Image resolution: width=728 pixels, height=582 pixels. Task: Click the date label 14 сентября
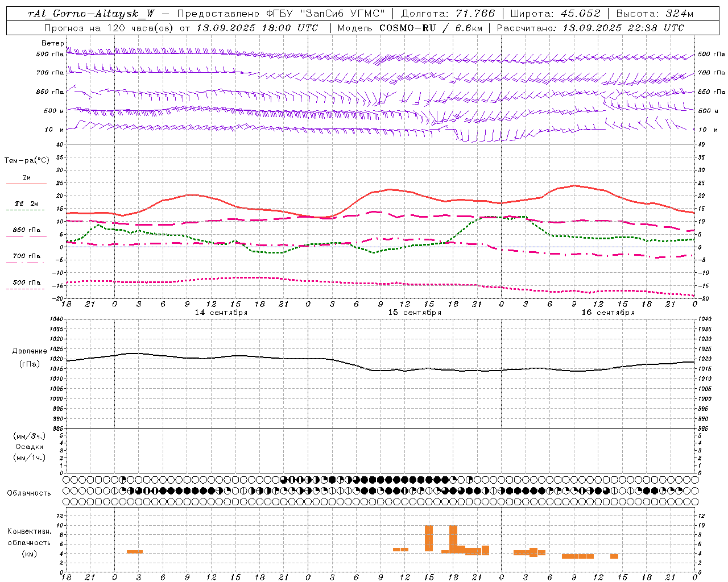pos(221,313)
